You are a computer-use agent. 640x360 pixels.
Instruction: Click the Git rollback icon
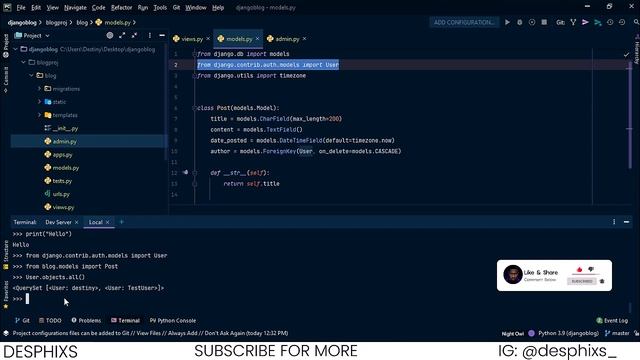622,22
